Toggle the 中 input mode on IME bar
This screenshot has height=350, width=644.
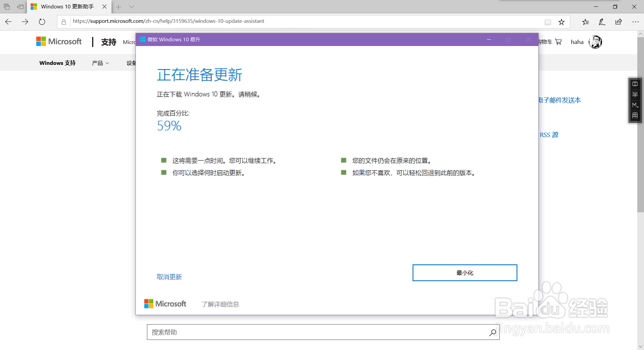click(x=635, y=84)
